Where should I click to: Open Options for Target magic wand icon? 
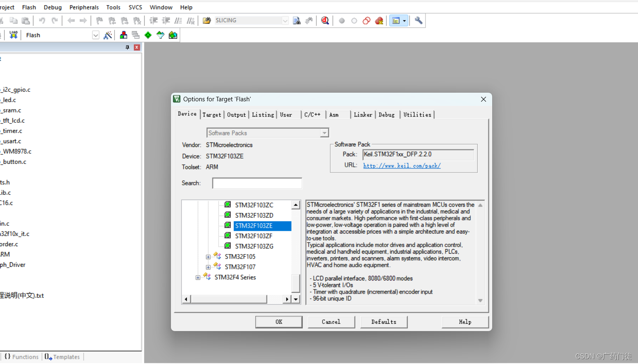pos(108,35)
